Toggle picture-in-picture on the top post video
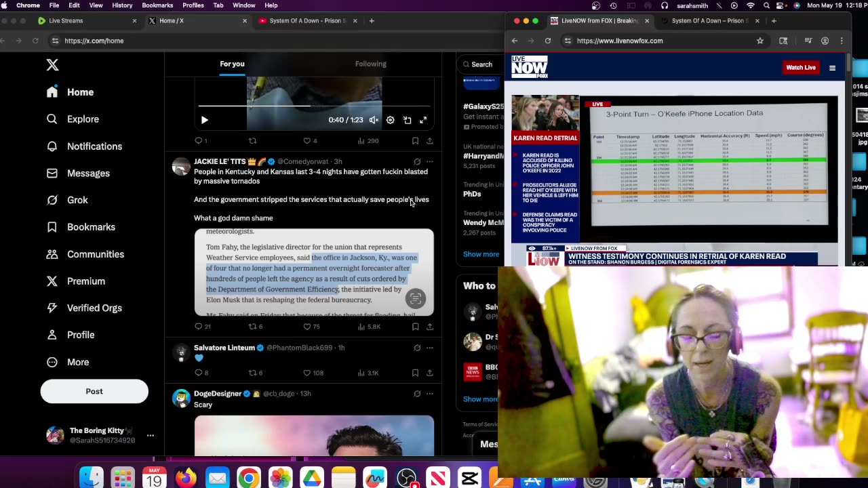 (407, 120)
